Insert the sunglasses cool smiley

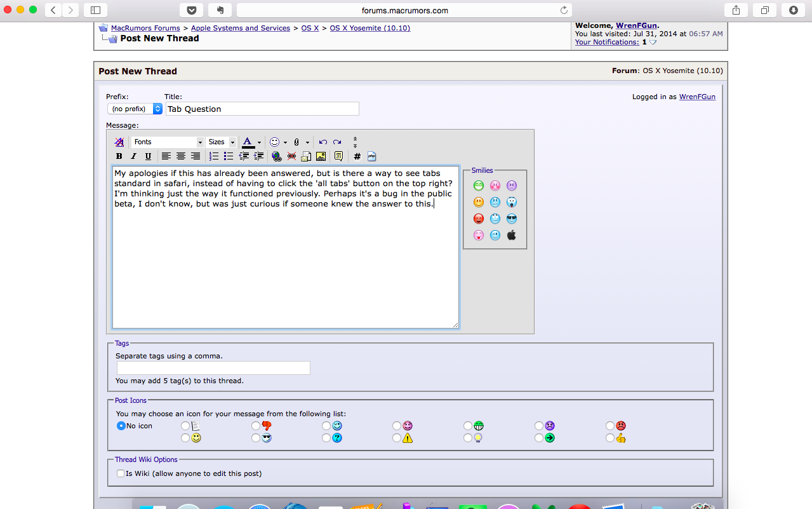click(x=512, y=219)
